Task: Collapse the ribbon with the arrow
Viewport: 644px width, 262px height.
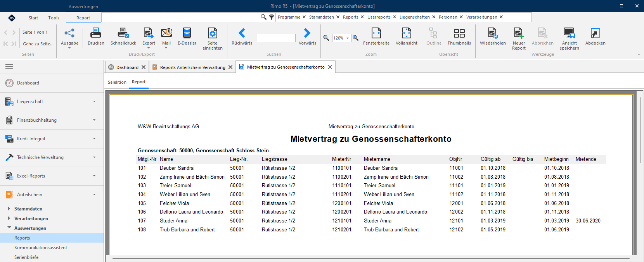Action: pos(639,55)
